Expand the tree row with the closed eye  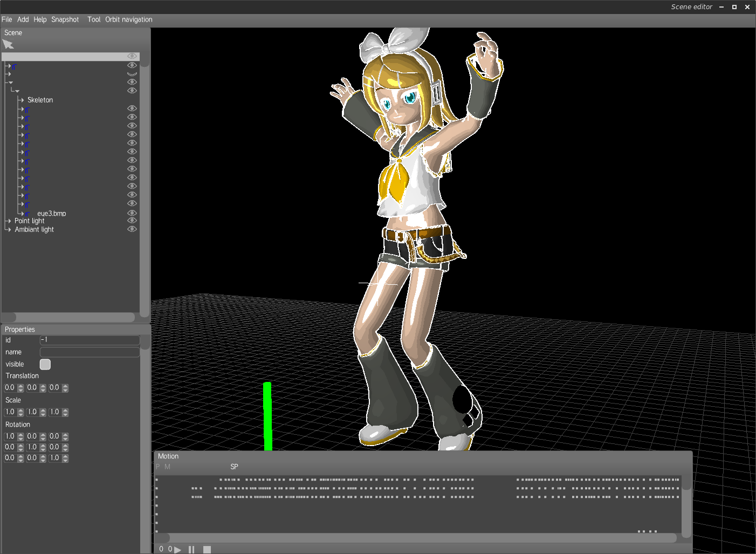coord(9,74)
